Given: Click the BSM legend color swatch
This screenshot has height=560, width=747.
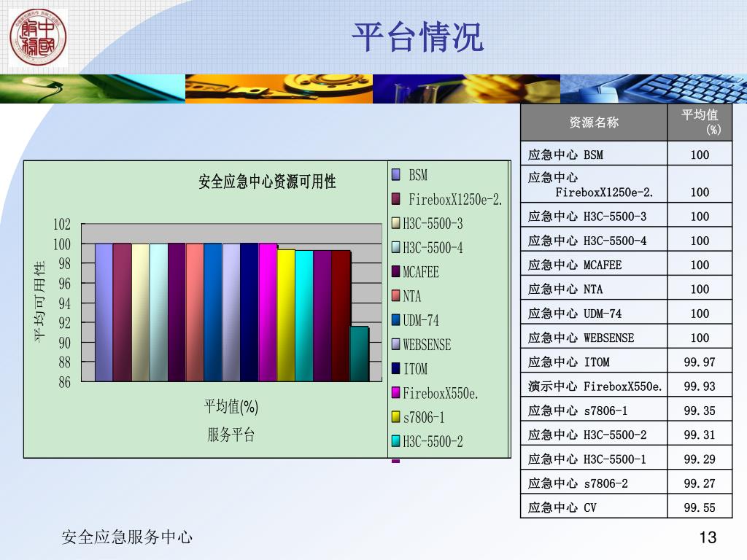Looking at the screenshot, I should click(x=396, y=175).
